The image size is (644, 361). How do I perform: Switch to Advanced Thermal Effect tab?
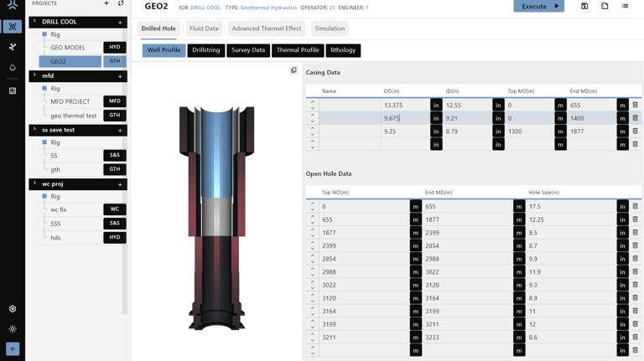click(x=267, y=28)
